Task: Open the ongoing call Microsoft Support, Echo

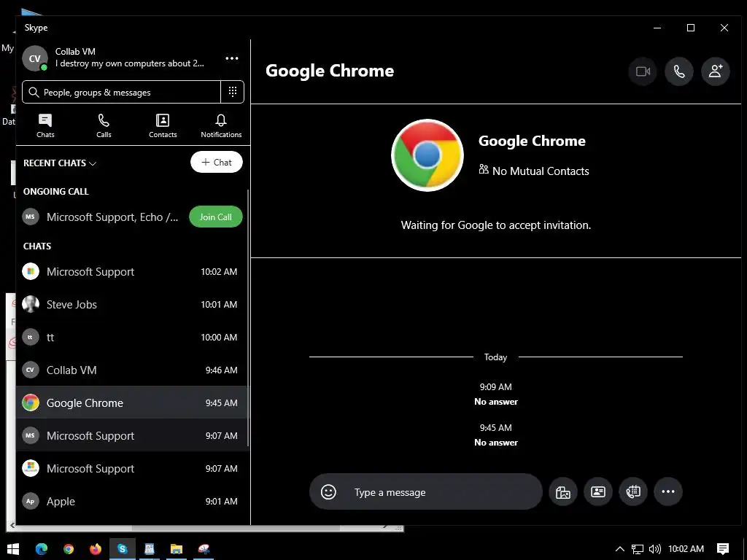Action: 102,217
